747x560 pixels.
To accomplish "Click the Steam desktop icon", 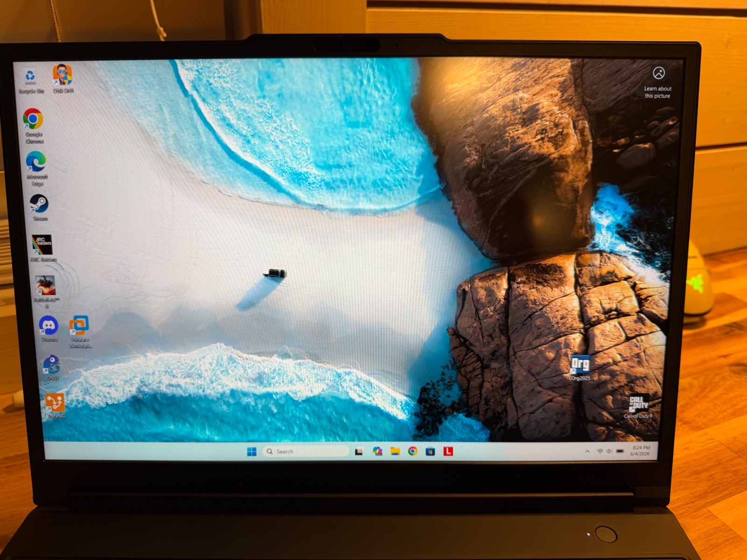I will click(39, 208).
